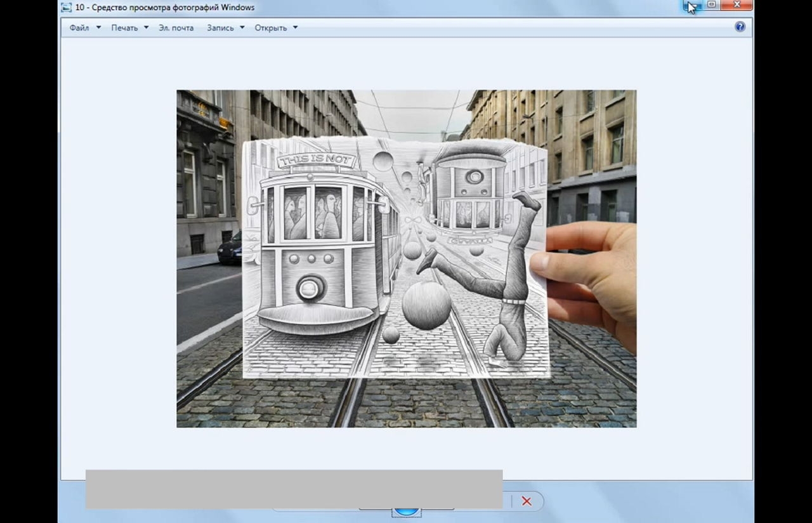Expand the Запись menu
Screen dimensions: 812x523
click(225, 28)
